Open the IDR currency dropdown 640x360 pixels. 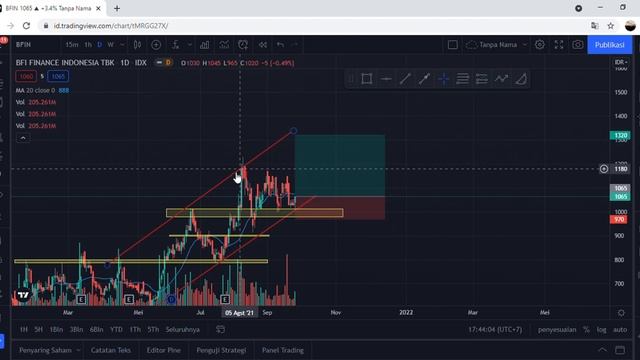click(x=621, y=62)
